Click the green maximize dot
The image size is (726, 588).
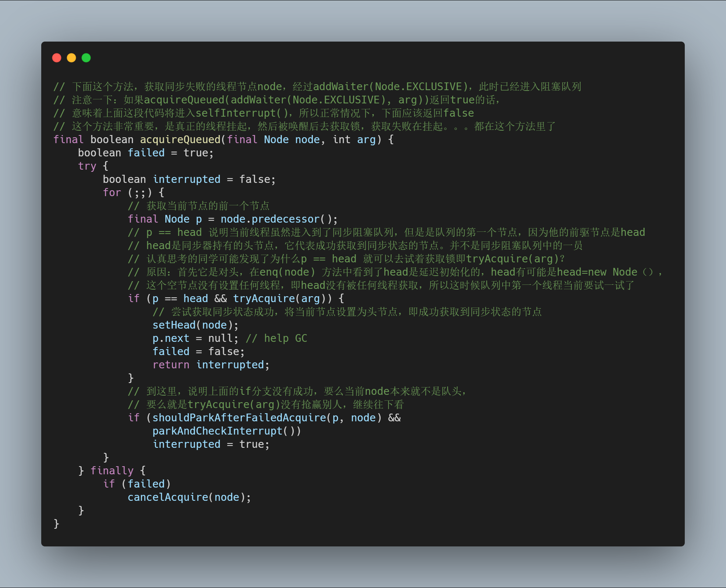point(86,58)
